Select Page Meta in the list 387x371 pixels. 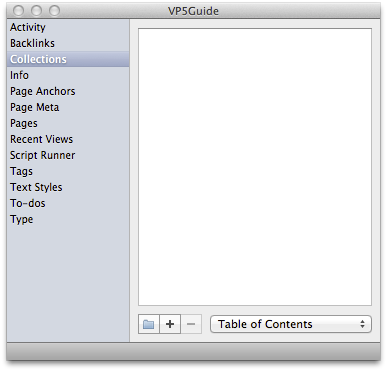tap(68, 107)
